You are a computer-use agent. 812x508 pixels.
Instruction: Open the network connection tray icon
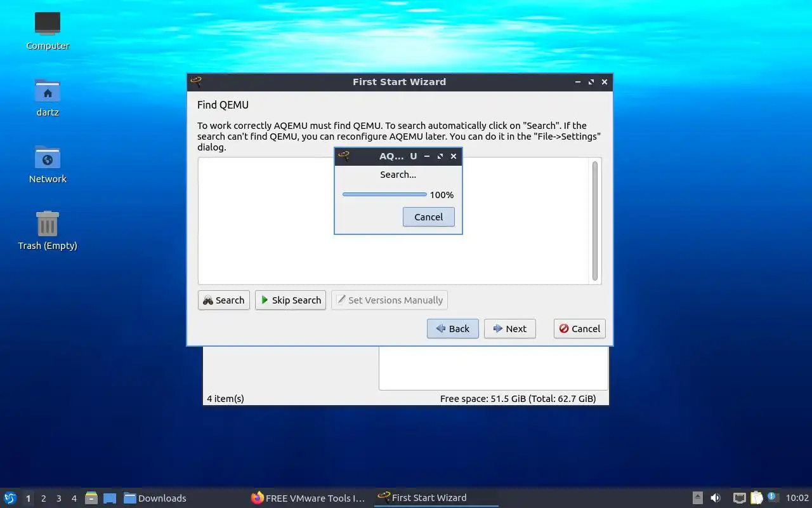[739, 498]
